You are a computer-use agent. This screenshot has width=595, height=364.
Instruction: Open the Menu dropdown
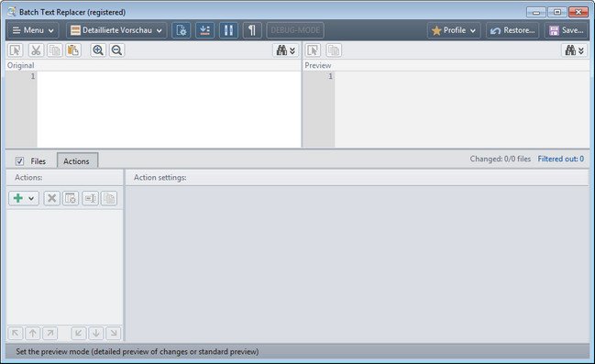33,30
